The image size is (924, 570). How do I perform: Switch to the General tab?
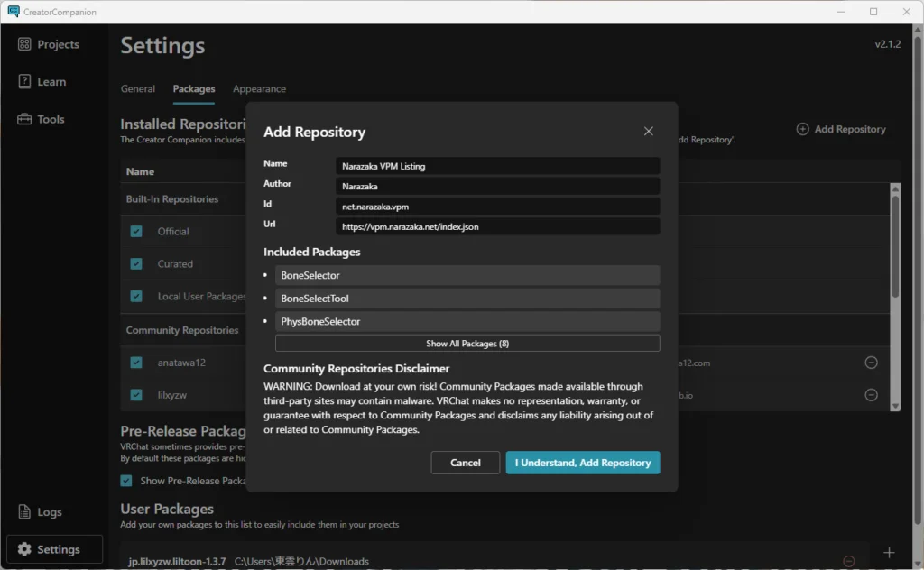click(x=138, y=89)
